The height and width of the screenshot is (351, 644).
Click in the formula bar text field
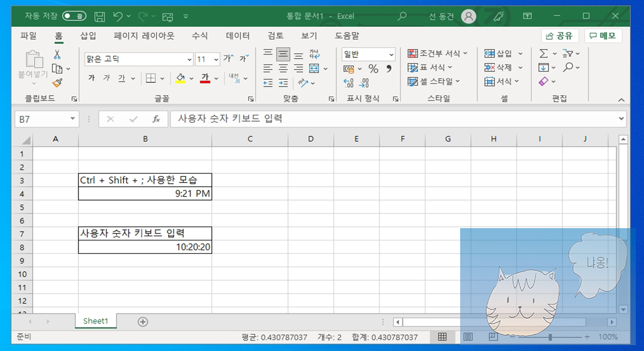click(x=393, y=119)
